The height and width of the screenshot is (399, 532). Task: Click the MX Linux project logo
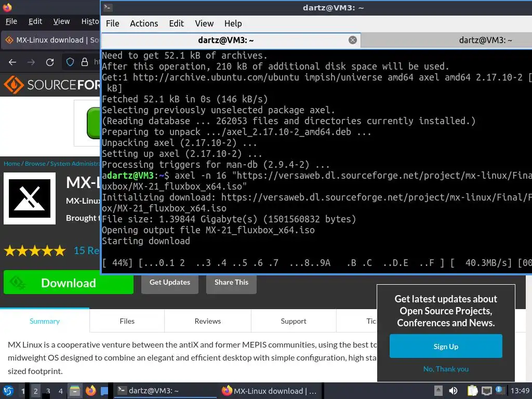click(x=30, y=198)
